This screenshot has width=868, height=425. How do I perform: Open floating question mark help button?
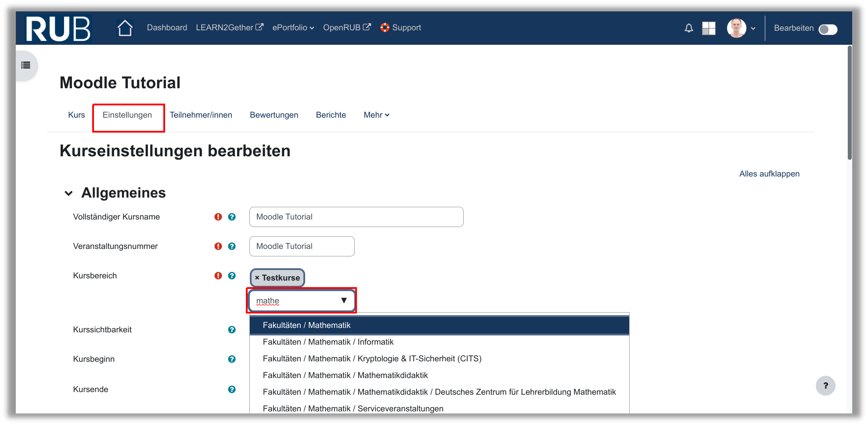[x=825, y=386]
